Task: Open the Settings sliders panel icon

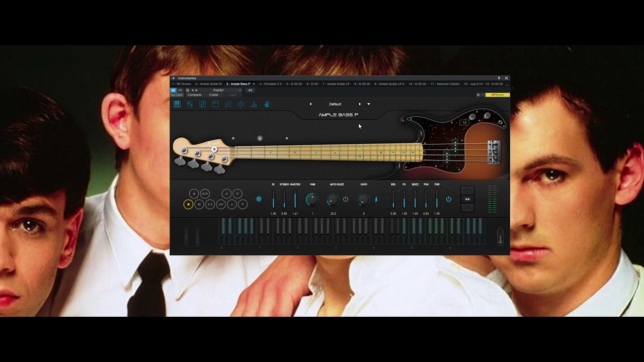Action: (x=190, y=104)
